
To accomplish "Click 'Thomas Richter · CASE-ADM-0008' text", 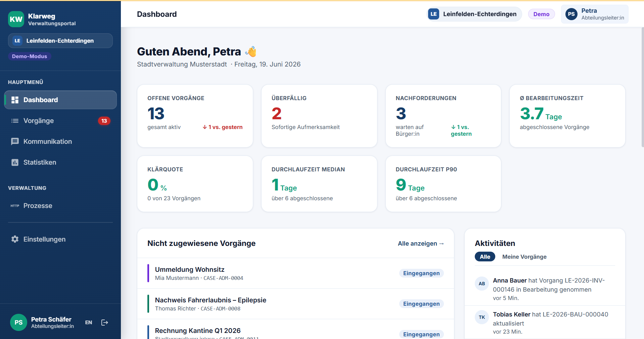I will (x=198, y=309).
